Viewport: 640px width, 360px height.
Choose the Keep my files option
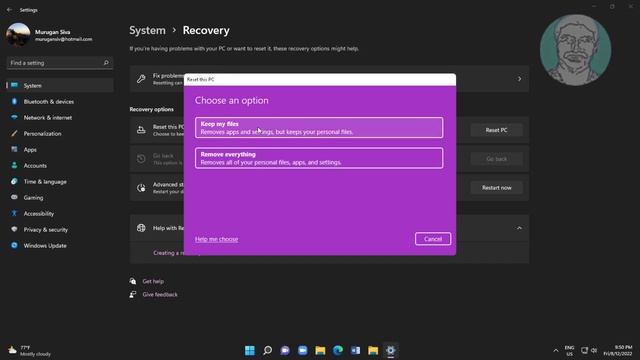click(319, 128)
